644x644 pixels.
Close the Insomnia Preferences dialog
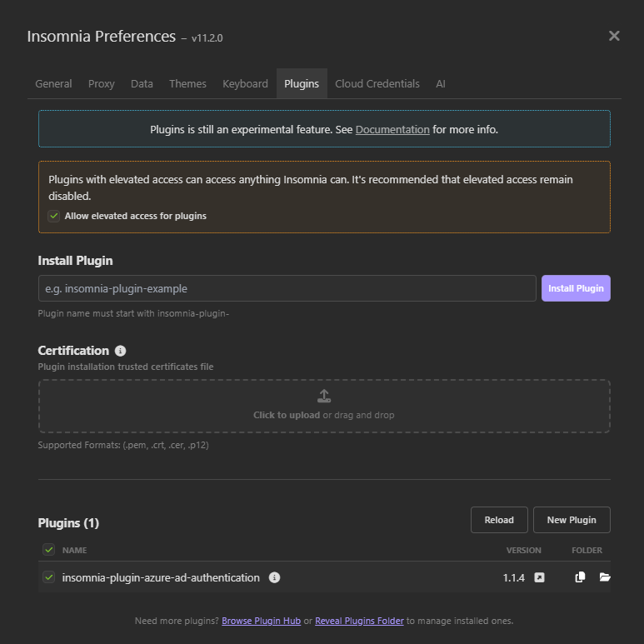tap(614, 36)
